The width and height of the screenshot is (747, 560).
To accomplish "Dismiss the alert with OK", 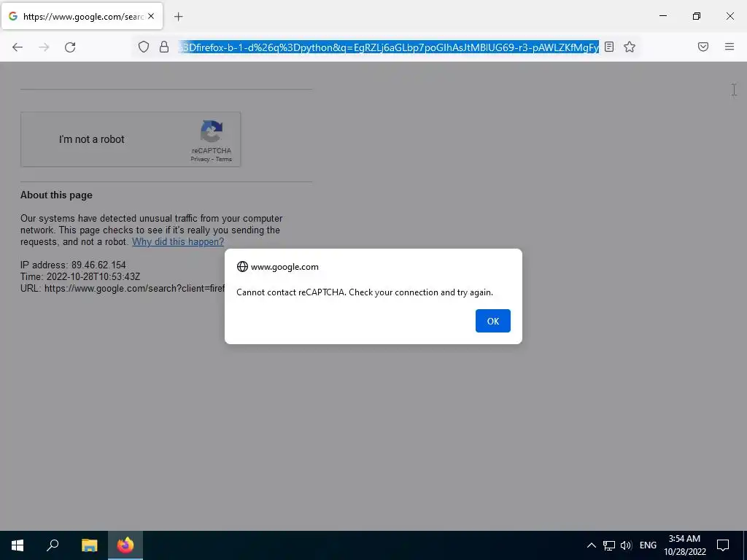I will pyautogui.click(x=492, y=321).
